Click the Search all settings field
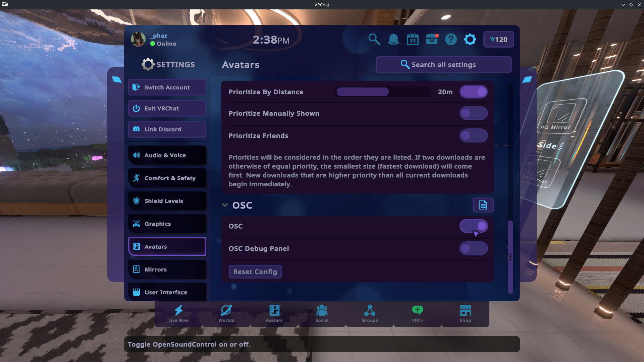This screenshot has height=362, width=644. [443, 65]
